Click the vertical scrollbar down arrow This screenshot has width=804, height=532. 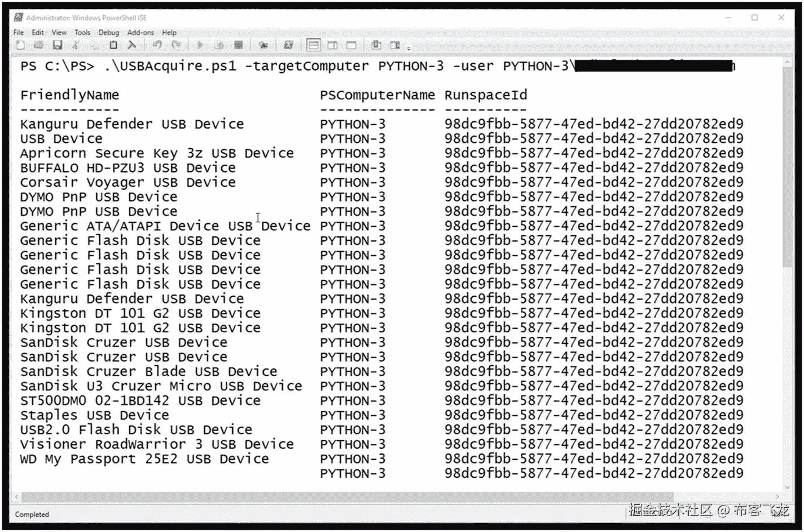[x=788, y=488]
